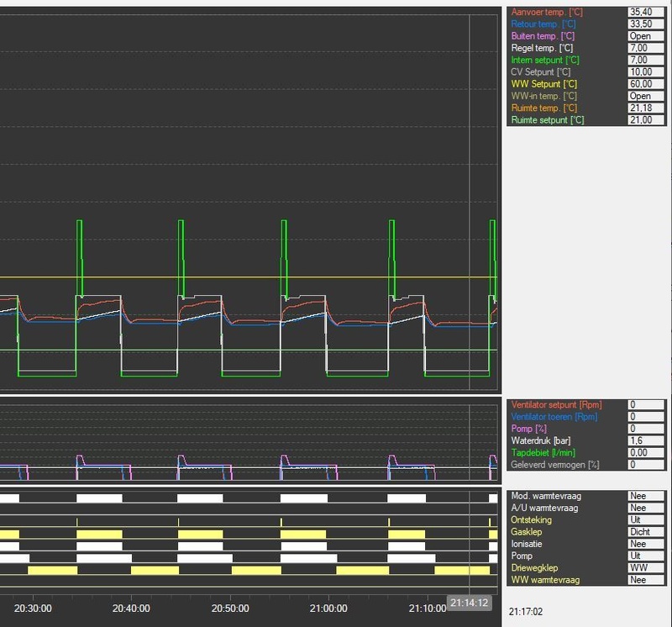Click the Ruimte setpunt value 21,00
This screenshot has height=627, width=672.
[x=646, y=120]
